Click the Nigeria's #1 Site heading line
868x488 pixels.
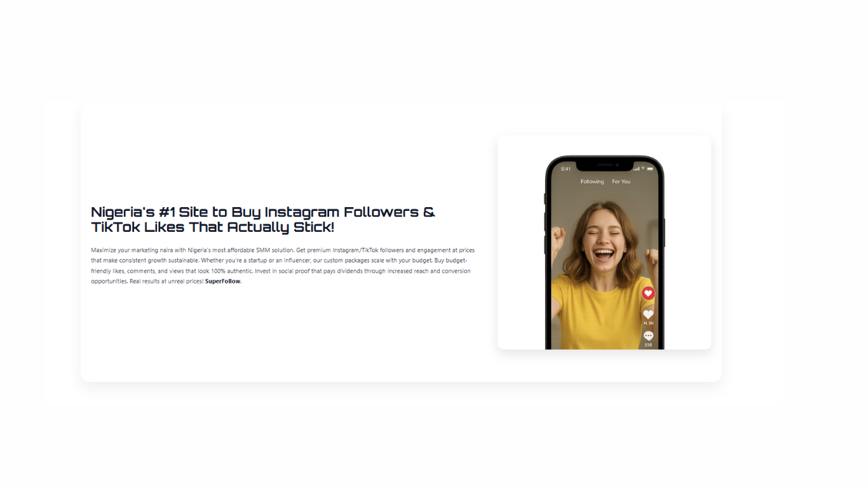pyautogui.click(x=263, y=212)
